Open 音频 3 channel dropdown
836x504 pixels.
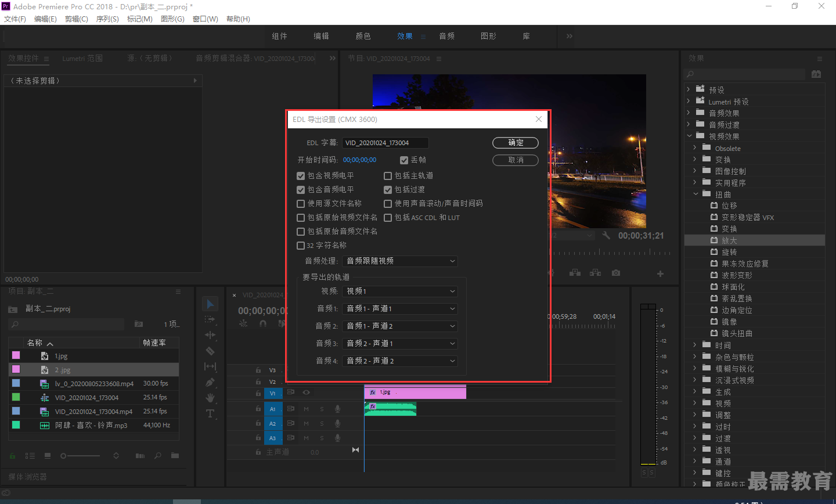coord(400,344)
